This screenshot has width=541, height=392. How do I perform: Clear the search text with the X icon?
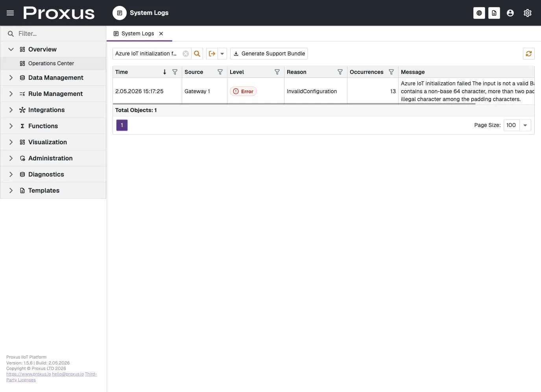pos(186,53)
